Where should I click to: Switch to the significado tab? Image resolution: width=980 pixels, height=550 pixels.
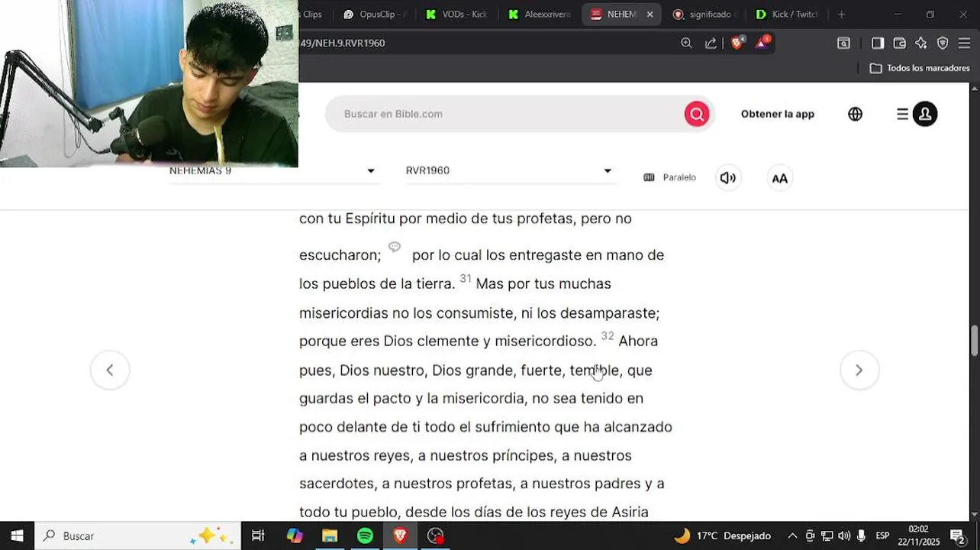click(x=703, y=15)
